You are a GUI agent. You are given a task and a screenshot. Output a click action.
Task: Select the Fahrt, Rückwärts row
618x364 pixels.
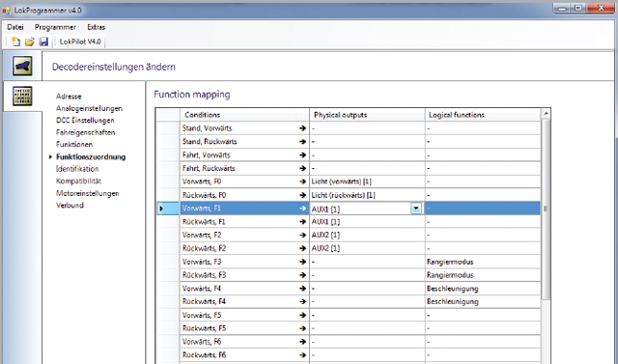tap(349, 168)
